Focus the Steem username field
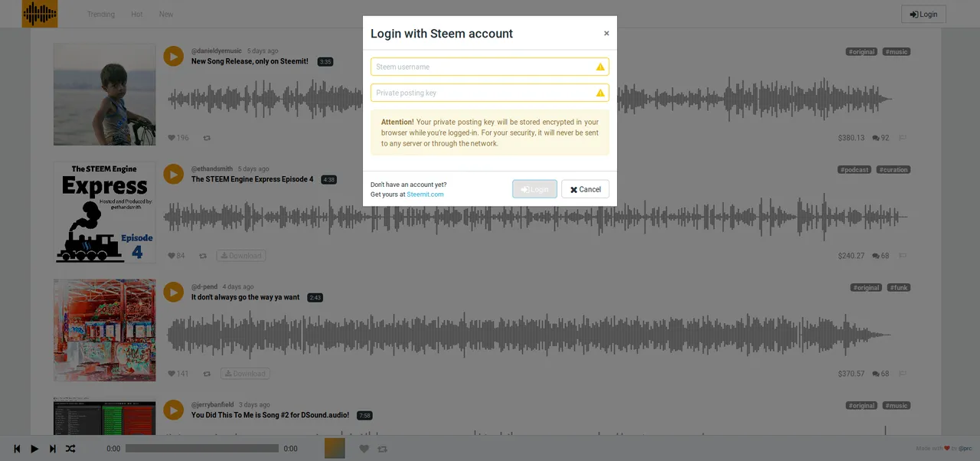This screenshot has height=461, width=980. point(490,67)
